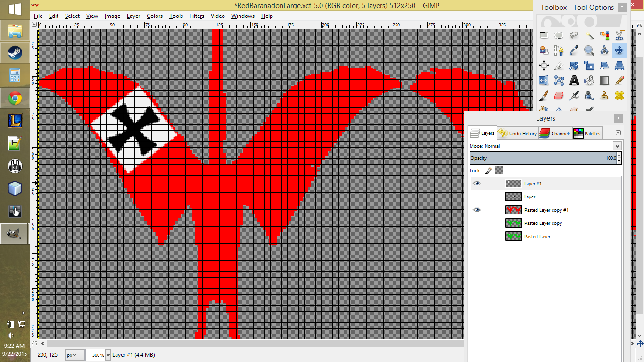The height and width of the screenshot is (362, 644).
Task: Open the Video menu
Action: [x=218, y=16]
